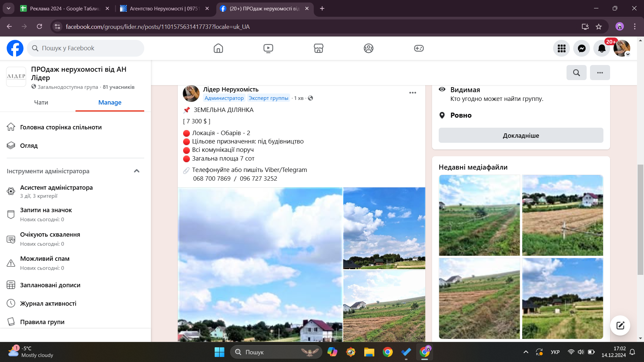
Task: Switch to the Чати tab
Action: tap(41, 102)
